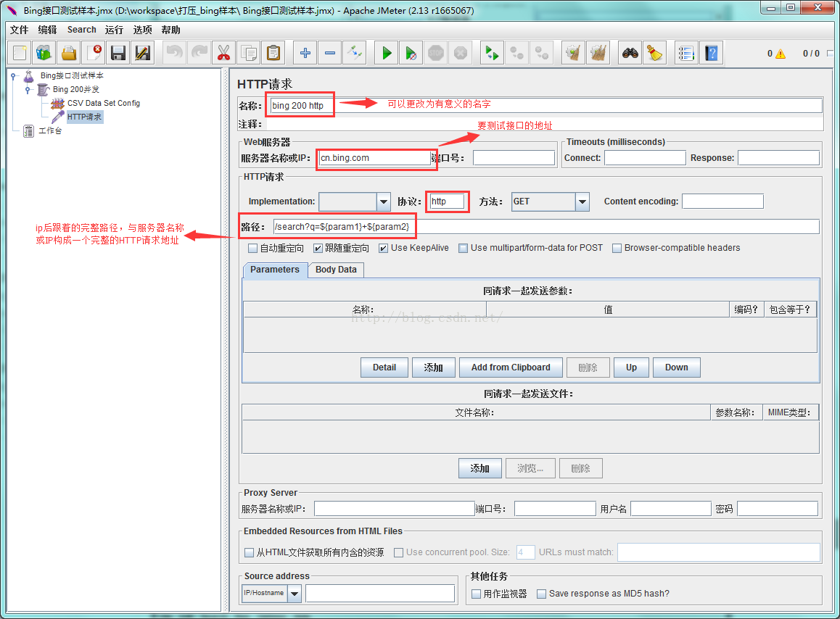Viewport: 840px width, 619px height.
Task: Save the test plan with disk icon
Action: pos(118,53)
